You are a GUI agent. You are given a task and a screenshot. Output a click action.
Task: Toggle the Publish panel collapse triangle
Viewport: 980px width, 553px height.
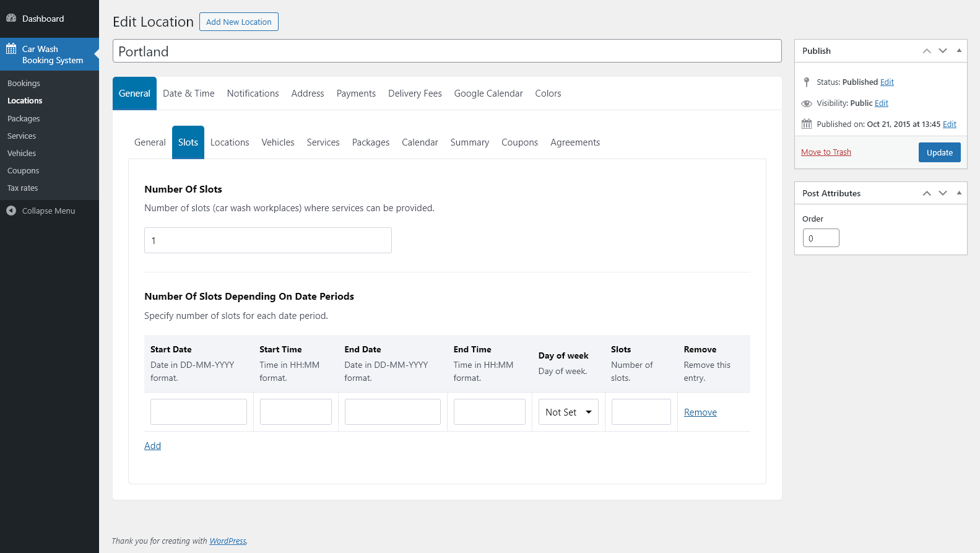959,51
